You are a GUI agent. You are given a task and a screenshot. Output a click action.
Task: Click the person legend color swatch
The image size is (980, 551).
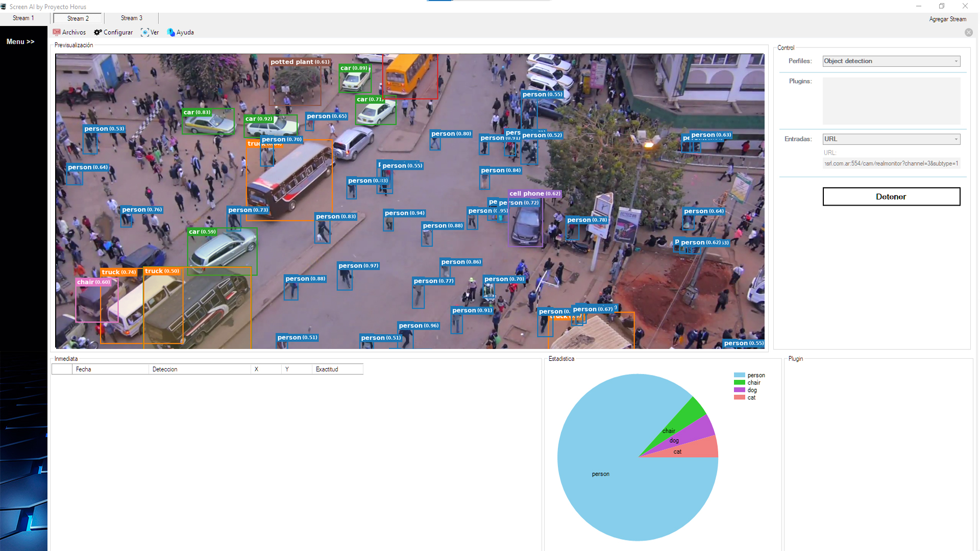(739, 375)
